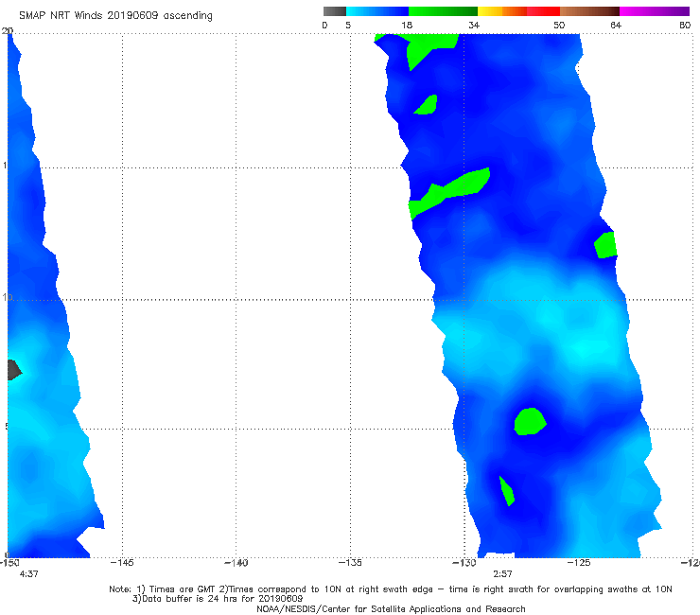Image resolution: width=700 pixels, height=615 pixels.
Task: Click the narrow green sliver near 2N
Action: pos(507,491)
